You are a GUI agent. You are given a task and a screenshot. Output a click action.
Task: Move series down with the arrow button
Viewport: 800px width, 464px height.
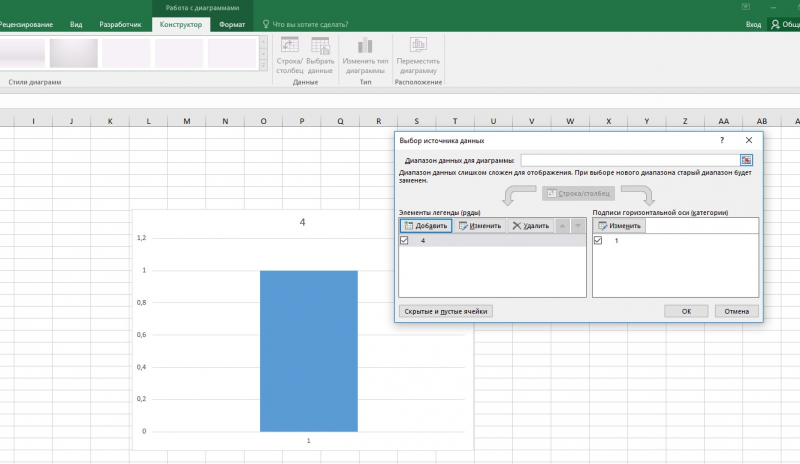point(578,226)
